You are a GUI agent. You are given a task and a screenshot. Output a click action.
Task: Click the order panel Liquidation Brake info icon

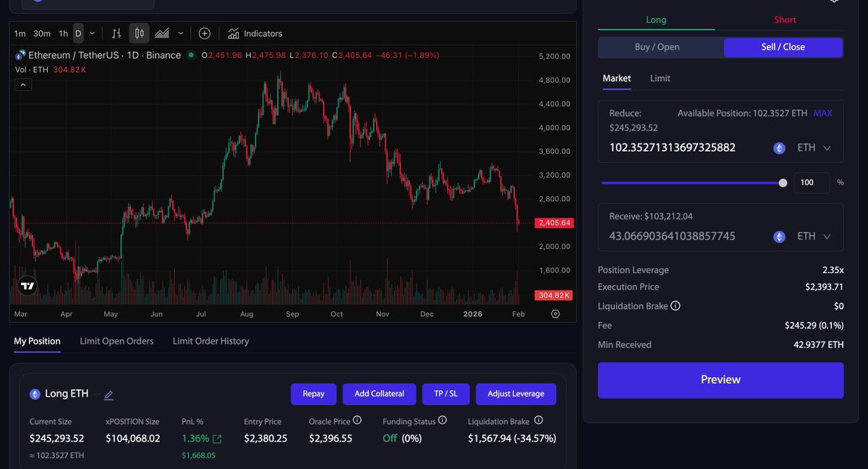click(676, 306)
